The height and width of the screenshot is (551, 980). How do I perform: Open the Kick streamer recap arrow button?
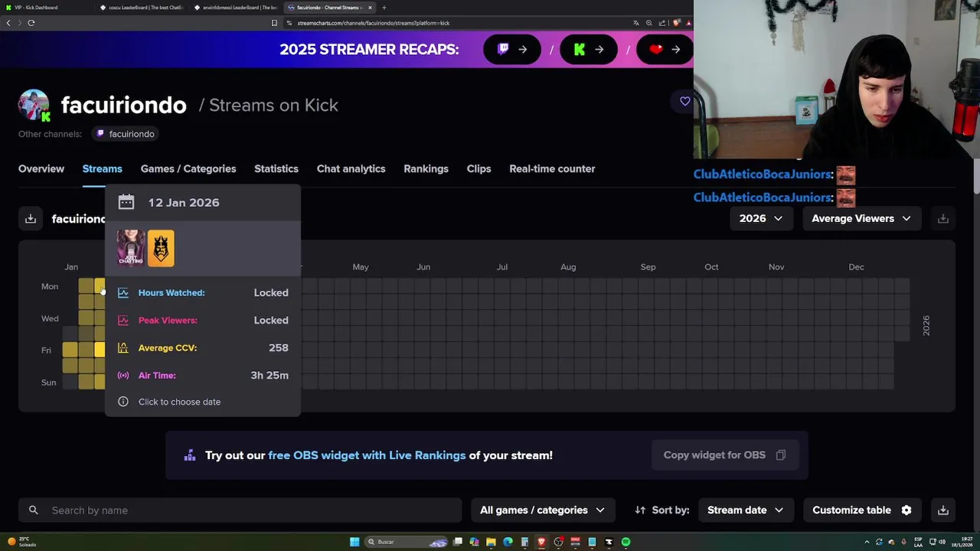[589, 49]
